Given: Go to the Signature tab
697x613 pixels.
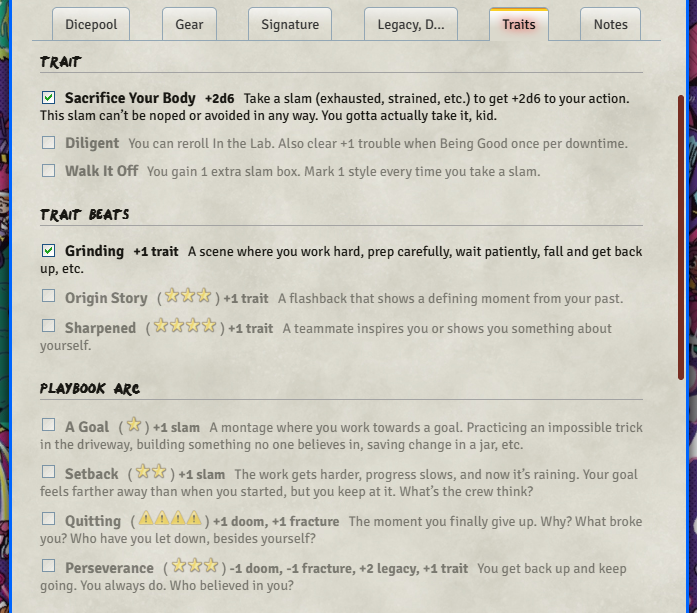Looking at the screenshot, I should [x=290, y=24].
